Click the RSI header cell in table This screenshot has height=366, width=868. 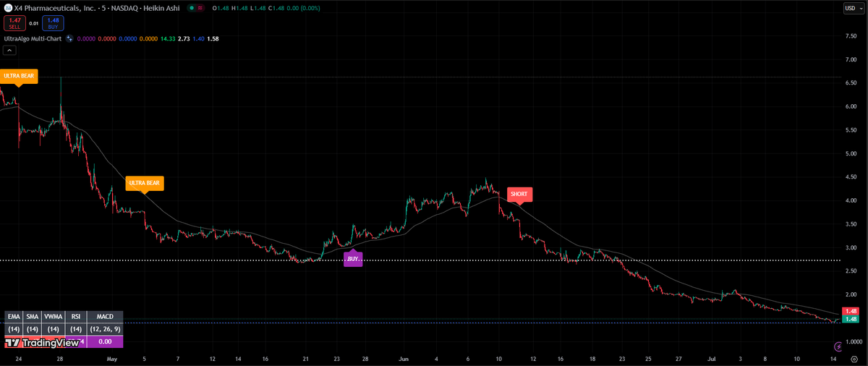click(x=75, y=317)
